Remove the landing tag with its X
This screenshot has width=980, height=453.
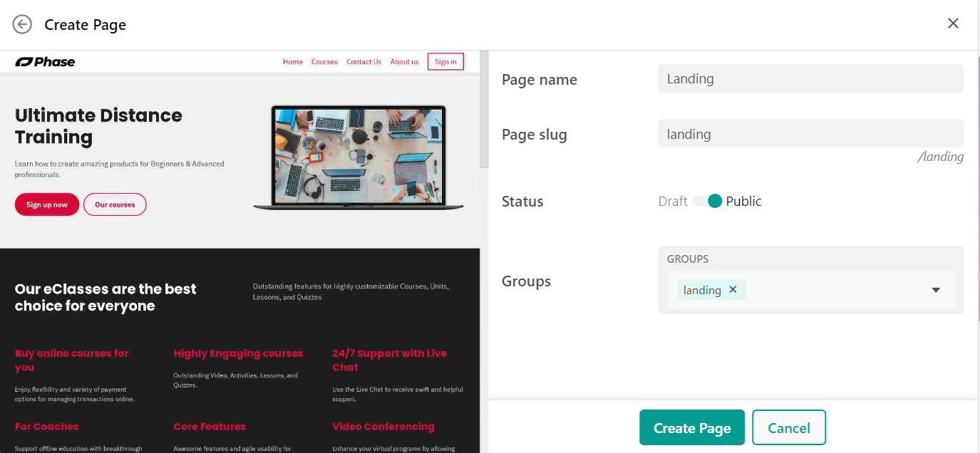pos(733,290)
